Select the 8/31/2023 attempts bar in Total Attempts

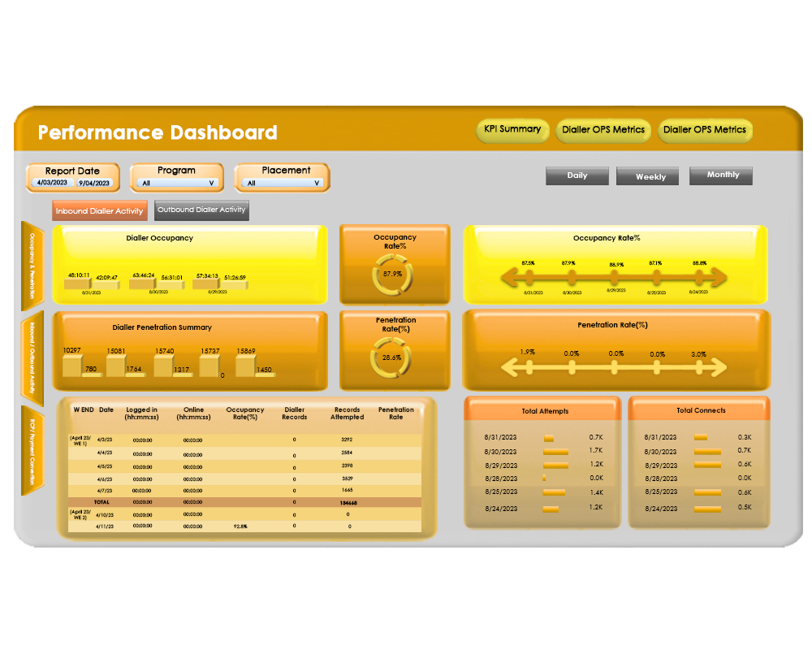(550, 437)
